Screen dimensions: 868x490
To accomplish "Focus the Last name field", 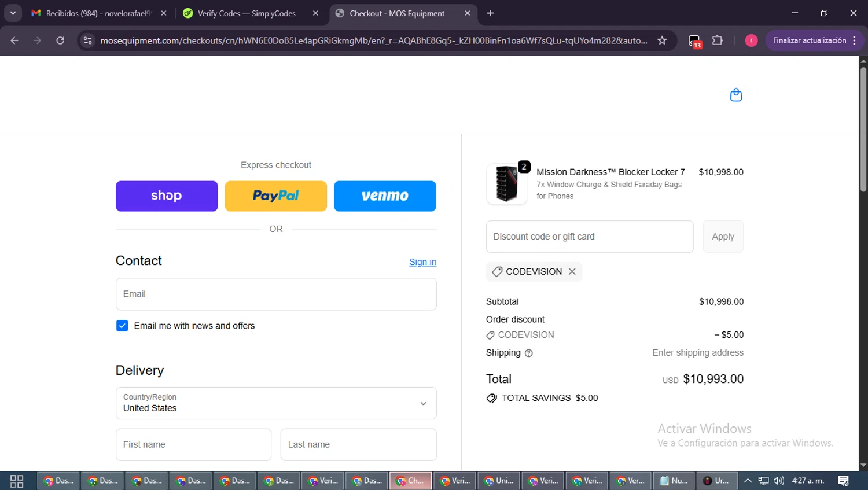I will (359, 444).
